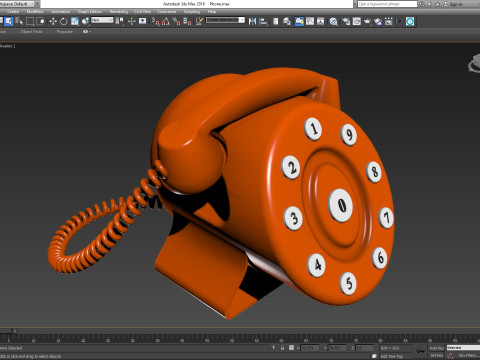The image size is (480, 360).
Task: Open the reference coordinate system dropdown
Action: tap(102, 20)
